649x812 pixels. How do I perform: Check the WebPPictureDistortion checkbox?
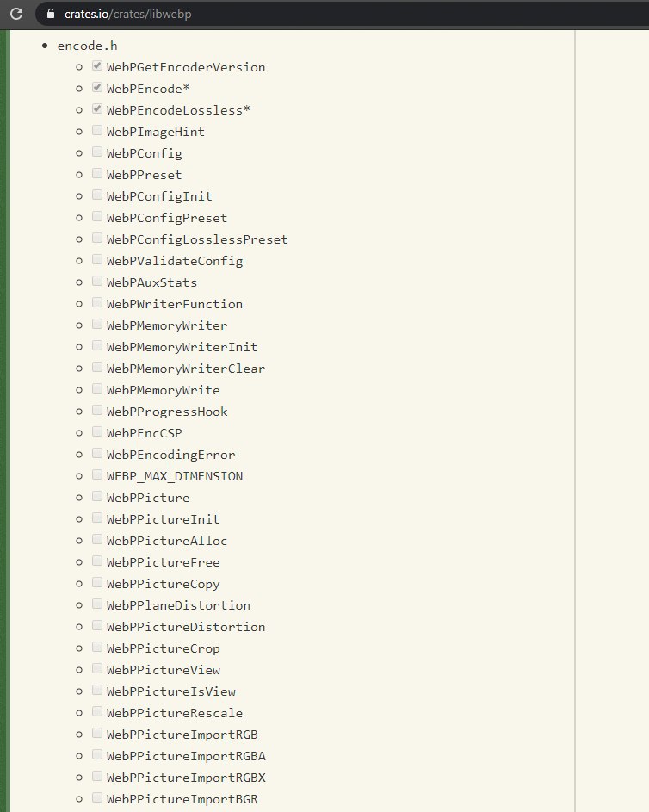[x=97, y=626]
